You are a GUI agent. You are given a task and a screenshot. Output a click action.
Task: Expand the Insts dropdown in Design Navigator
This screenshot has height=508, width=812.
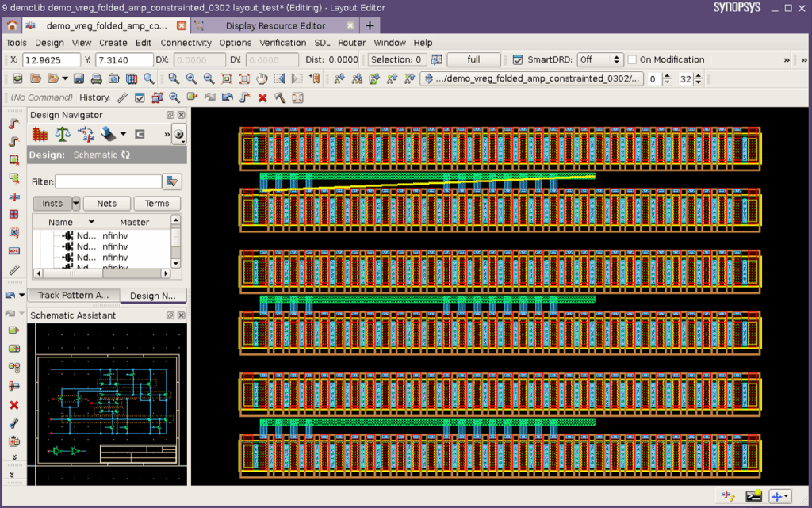point(76,204)
